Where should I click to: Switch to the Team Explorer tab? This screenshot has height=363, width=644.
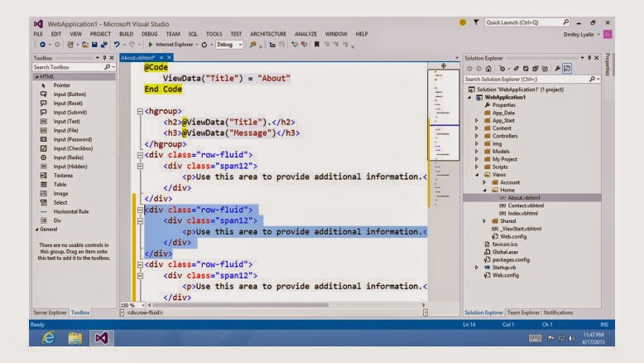[523, 312]
